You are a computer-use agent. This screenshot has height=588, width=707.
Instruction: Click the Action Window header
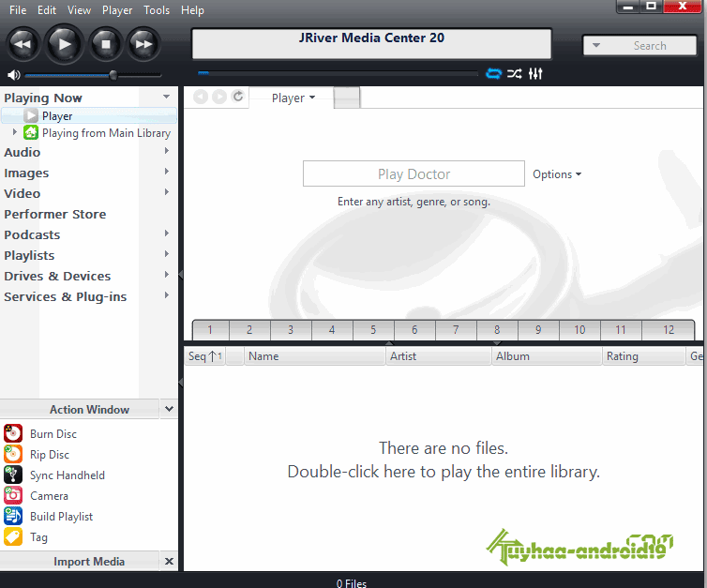coord(89,410)
